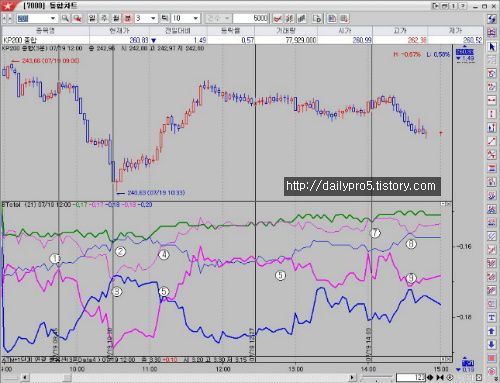Click the current price value 260.83
Screen dimensions: 500x383
point(139,40)
